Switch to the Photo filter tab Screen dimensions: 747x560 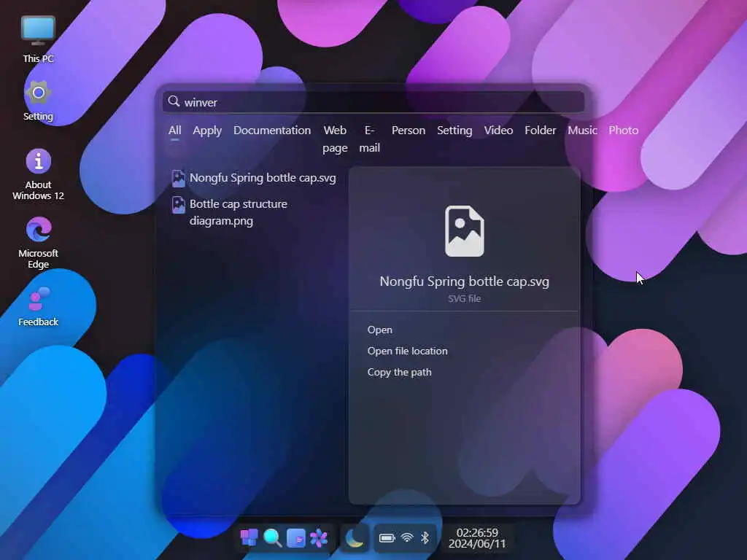623,131
